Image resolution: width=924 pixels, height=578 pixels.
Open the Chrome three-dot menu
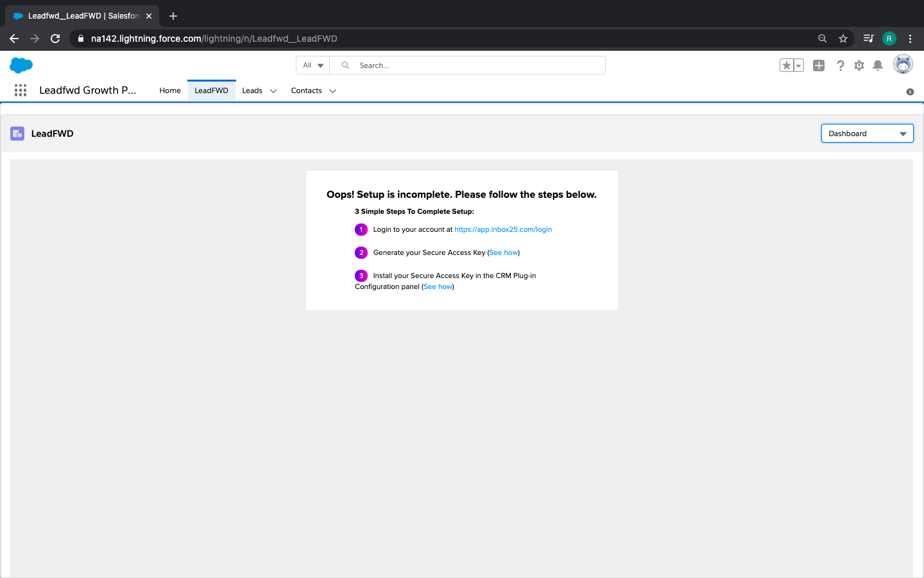click(910, 39)
